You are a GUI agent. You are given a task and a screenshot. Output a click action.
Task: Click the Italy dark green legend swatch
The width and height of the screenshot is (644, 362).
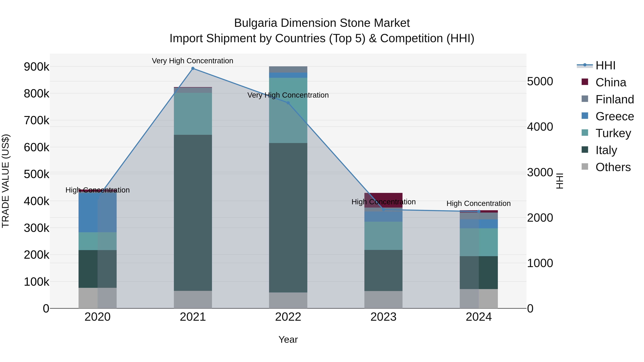[585, 150]
